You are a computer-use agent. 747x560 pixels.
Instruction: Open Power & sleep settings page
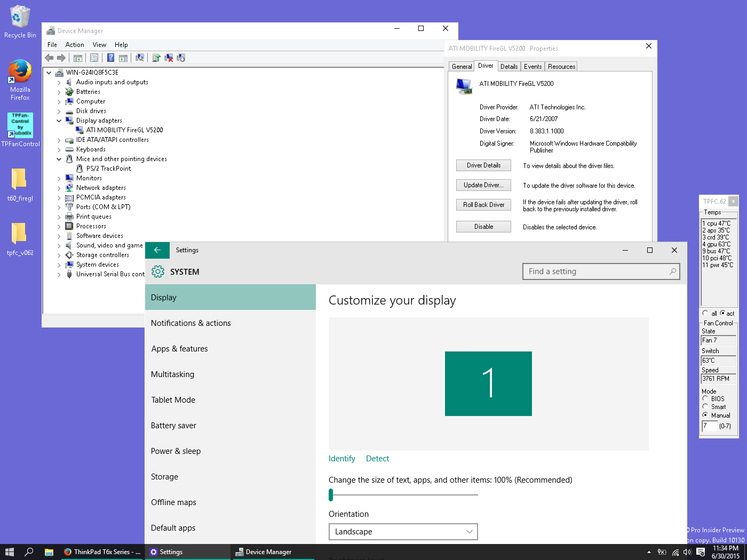tap(231, 451)
